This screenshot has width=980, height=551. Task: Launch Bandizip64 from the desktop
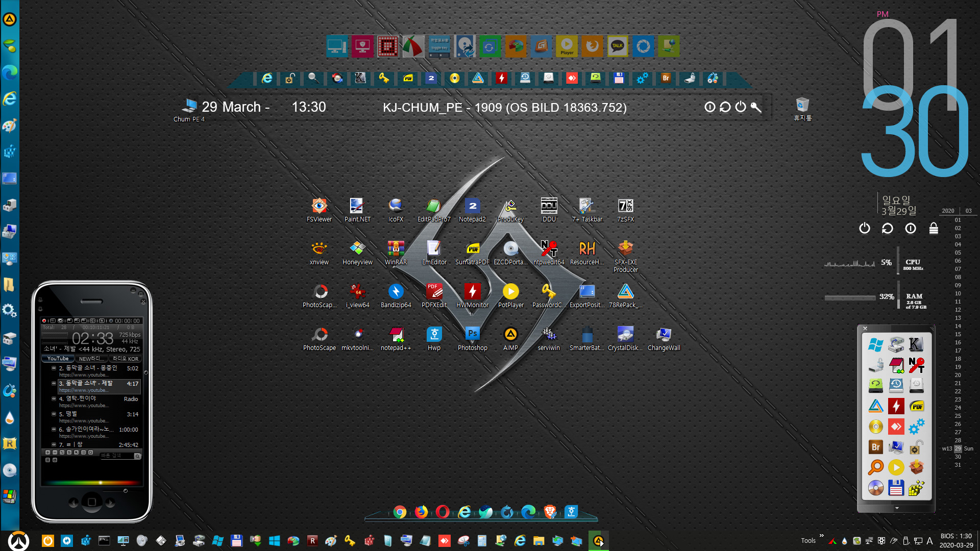pyautogui.click(x=396, y=296)
